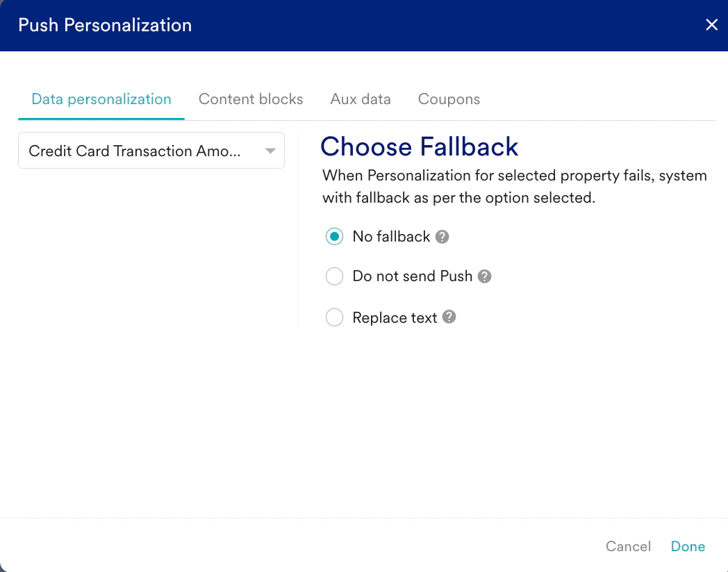Click the "Replace text" option label
Screen dimensions: 728x572
(x=395, y=318)
